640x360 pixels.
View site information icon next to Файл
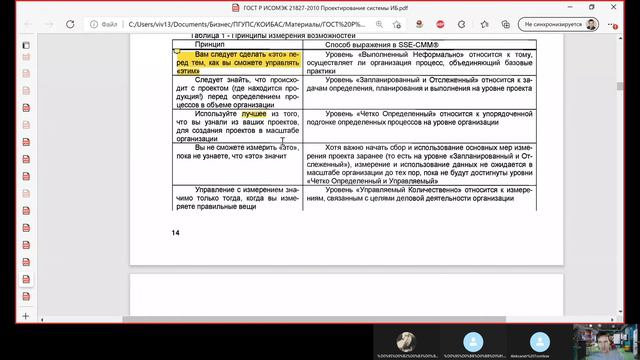[x=94, y=24]
